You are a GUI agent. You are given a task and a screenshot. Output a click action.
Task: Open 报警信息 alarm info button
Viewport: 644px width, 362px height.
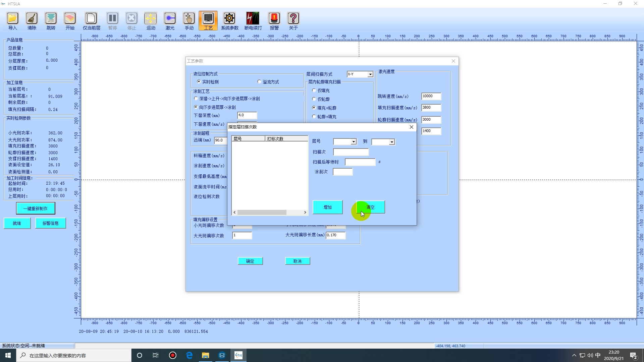coord(50,223)
